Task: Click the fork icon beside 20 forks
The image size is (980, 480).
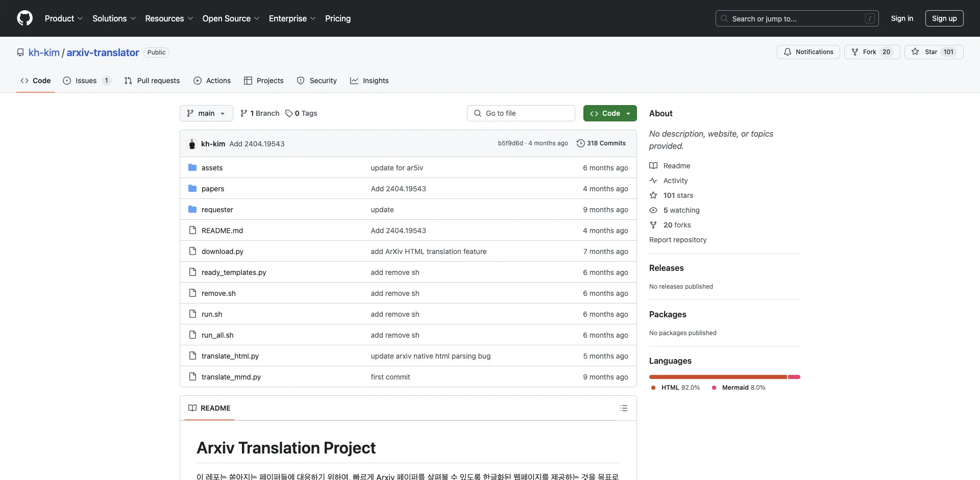Action: click(x=653, y=225)
